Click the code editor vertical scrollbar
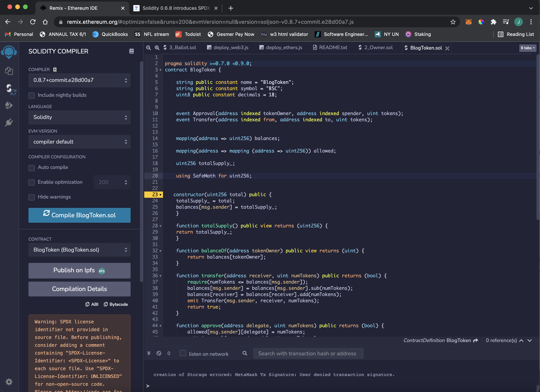 tap(538, 137)
